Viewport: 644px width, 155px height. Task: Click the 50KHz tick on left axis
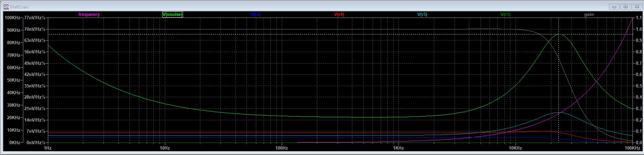(13, 80)
